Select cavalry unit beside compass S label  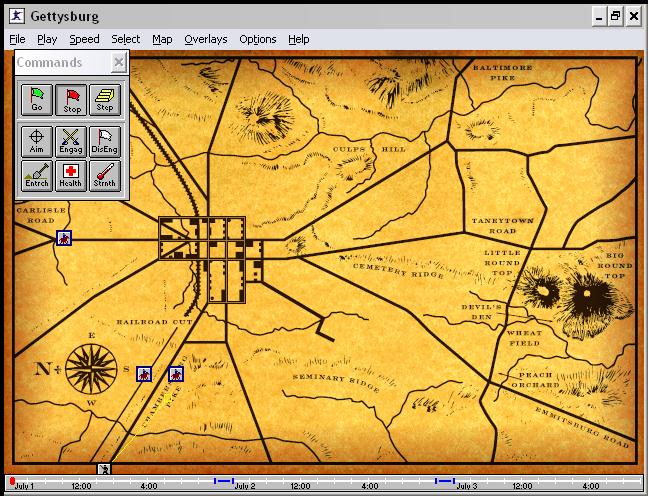[144, 374]
